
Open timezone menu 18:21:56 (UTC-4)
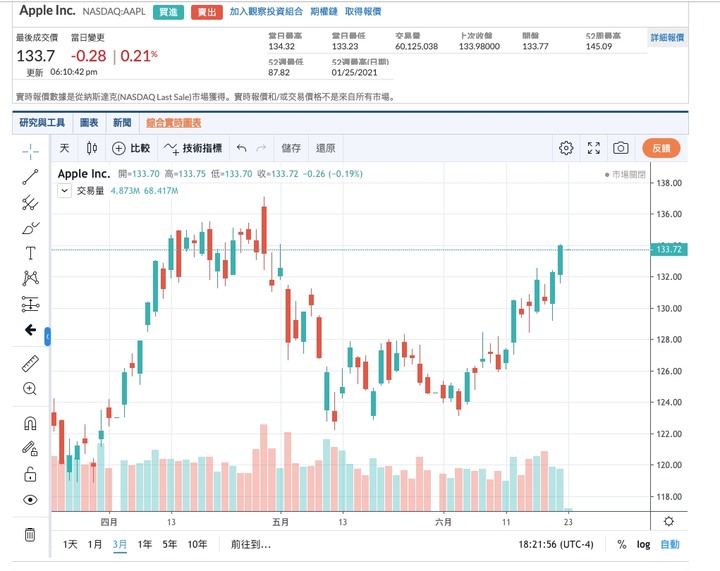556,544
